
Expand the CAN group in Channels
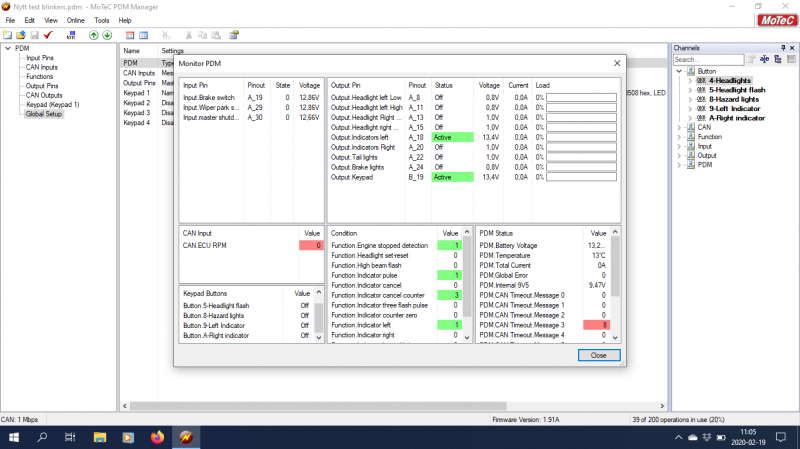[679, 128]
